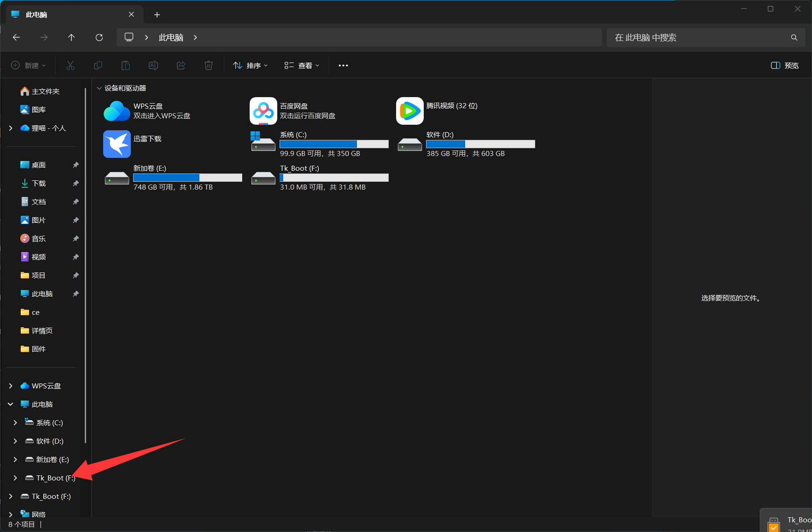Select the 系统 (C:) drive icon
This screenshot has width=812, height=532.
(263, 142)
